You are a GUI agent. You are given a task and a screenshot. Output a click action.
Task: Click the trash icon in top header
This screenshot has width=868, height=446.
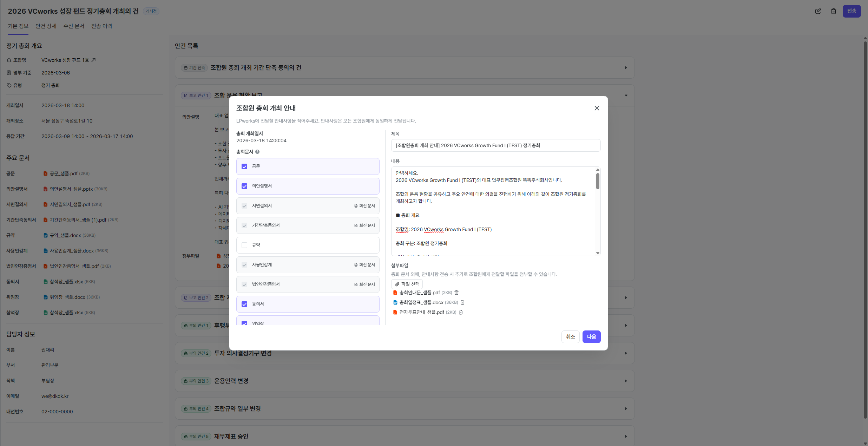coord(834,11)
